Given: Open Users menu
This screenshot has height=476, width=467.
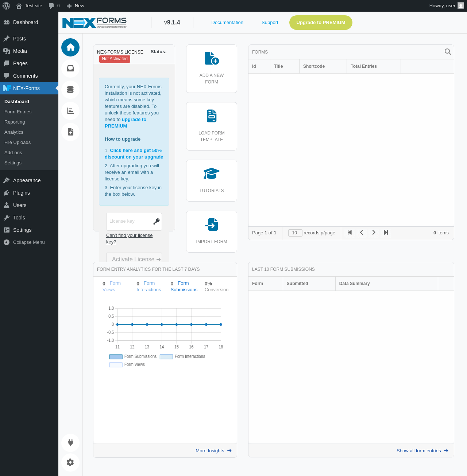Looking at the screenshot, I should click(29, 205).
